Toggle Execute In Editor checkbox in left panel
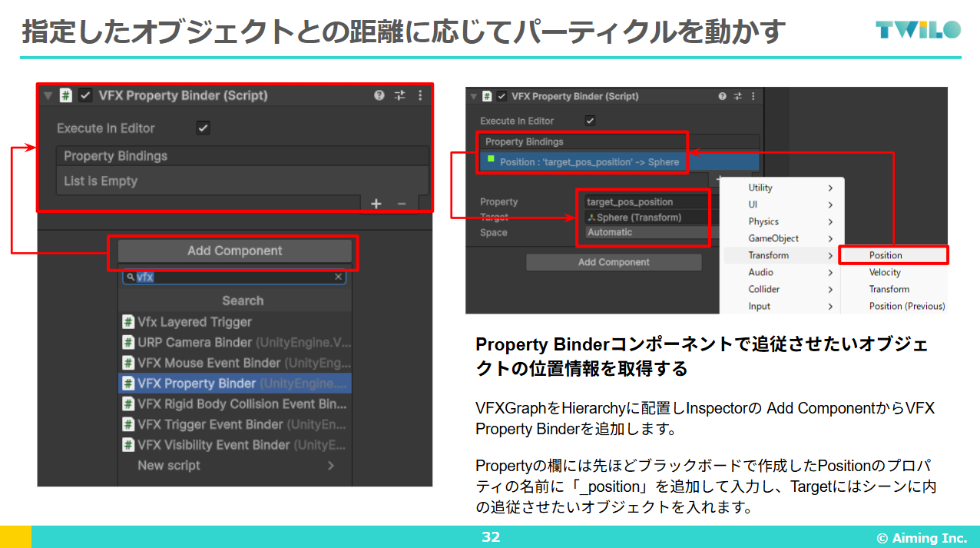This screenshot has height=548, width=980. 203,128
